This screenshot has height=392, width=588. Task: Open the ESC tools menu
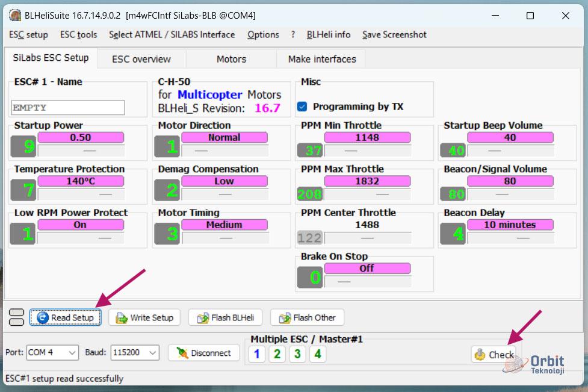click(78, 34)
